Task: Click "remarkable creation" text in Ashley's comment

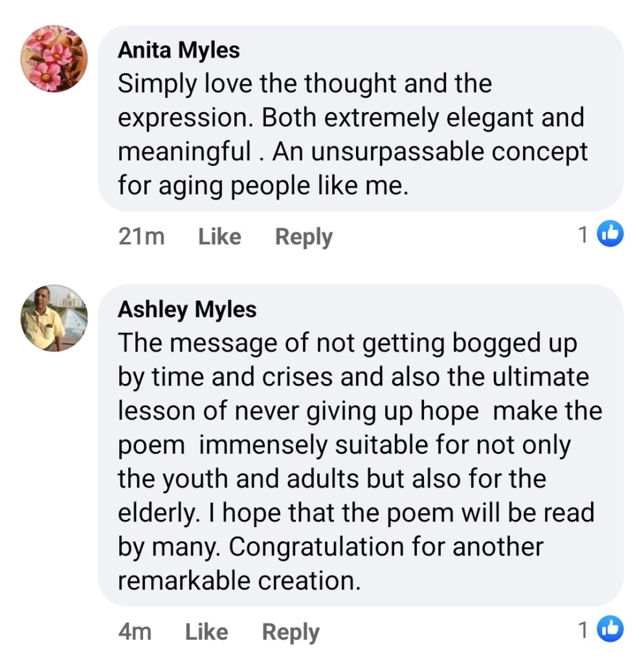Action: pos(238,581)
